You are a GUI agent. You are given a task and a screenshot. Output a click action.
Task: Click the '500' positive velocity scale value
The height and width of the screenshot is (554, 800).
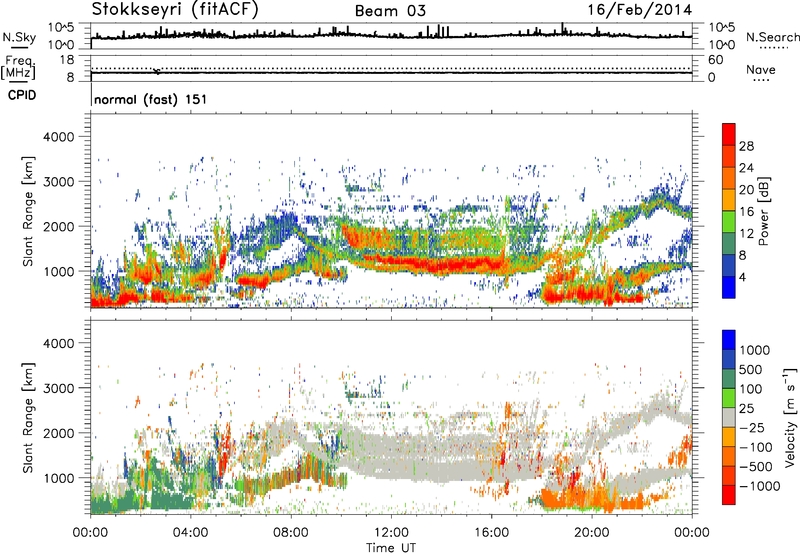tap(751, 370)
